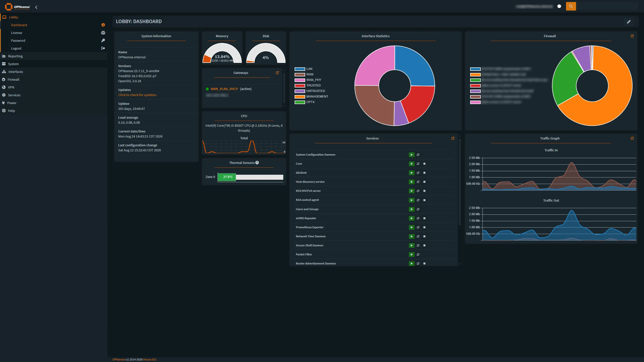This screenshot has width=644, height=362.
Task: Restart the System Configuration Daemon
Action: tap(418, 155)
